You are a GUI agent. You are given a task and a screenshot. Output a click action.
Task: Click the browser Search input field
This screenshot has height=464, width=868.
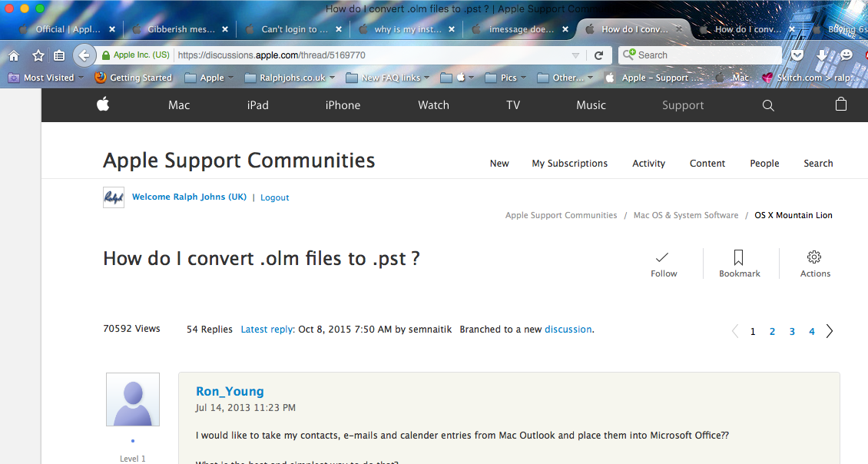[x=700, y=55]
